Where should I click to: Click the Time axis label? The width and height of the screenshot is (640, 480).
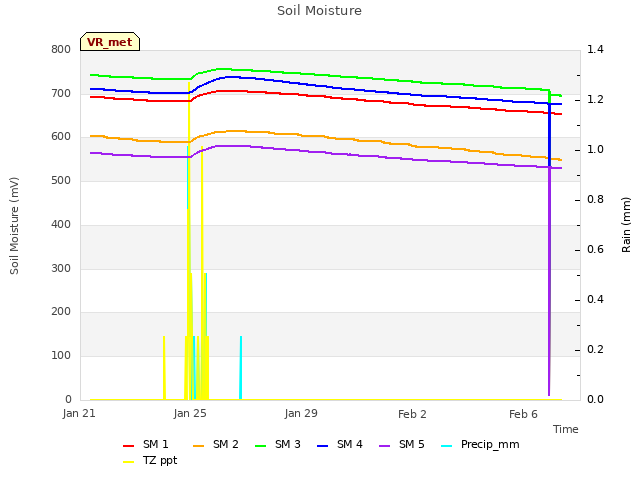tap(566, 429)
